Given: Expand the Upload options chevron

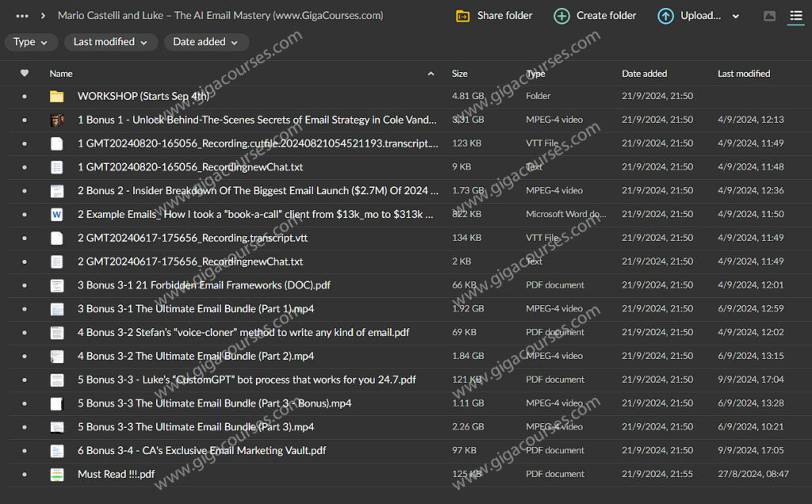Looking at the screenshot, I should (x=736, y=17).
